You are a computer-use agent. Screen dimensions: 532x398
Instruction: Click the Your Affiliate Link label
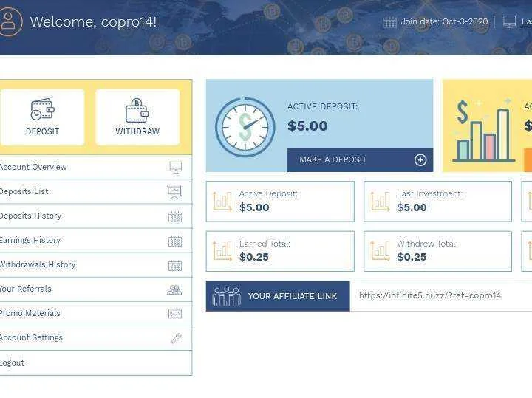tap(293, 296)
